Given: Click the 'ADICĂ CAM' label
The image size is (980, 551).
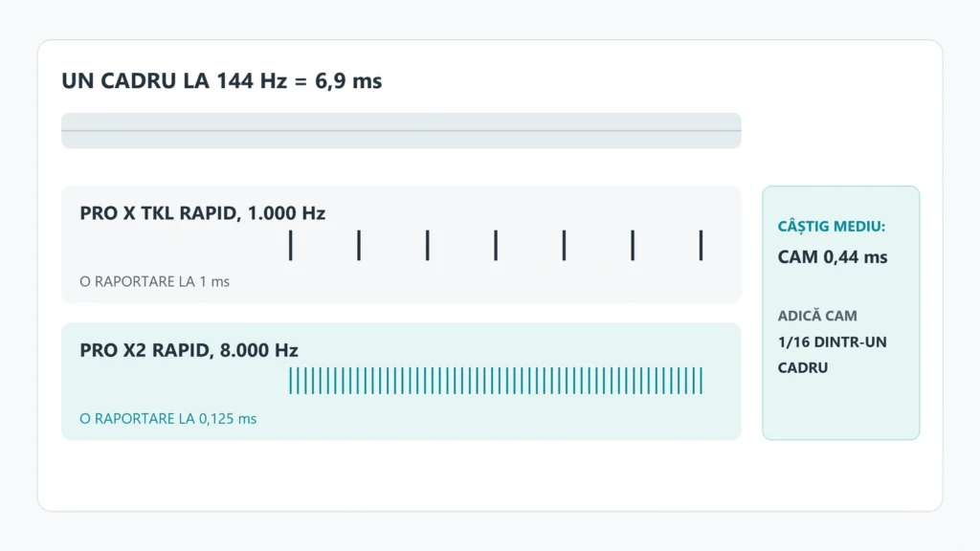Looking at the screenshot, I should pos(817,316).
